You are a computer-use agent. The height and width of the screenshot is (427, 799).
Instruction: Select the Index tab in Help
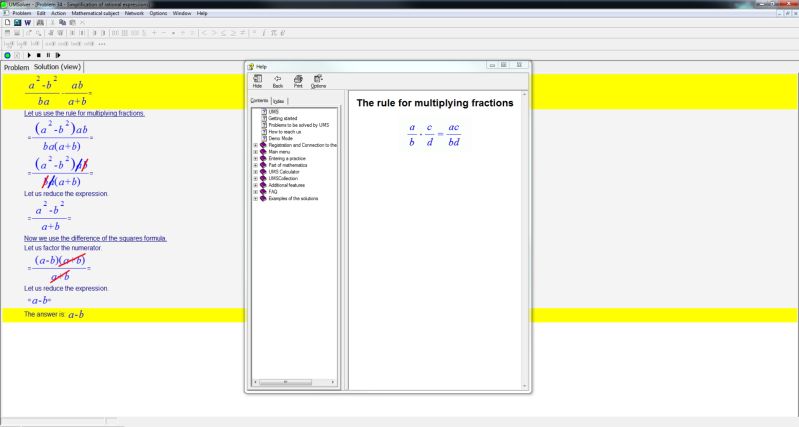click(279, 101)
